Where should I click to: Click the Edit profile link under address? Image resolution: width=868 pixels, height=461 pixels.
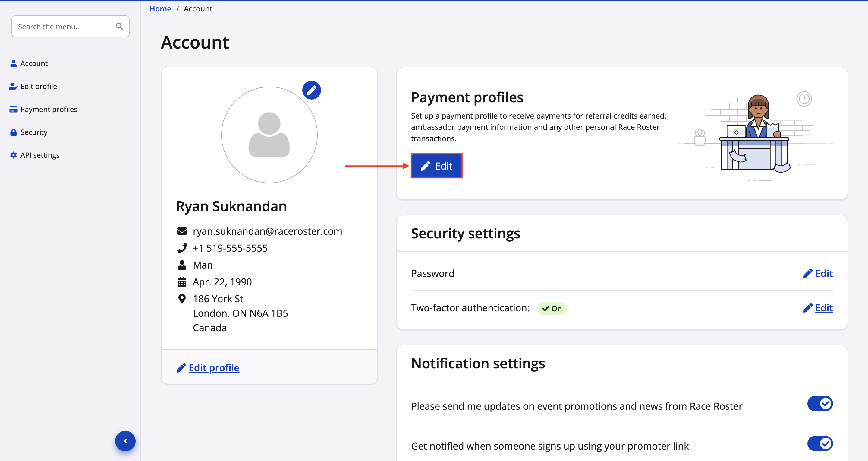tap(214, 367)
